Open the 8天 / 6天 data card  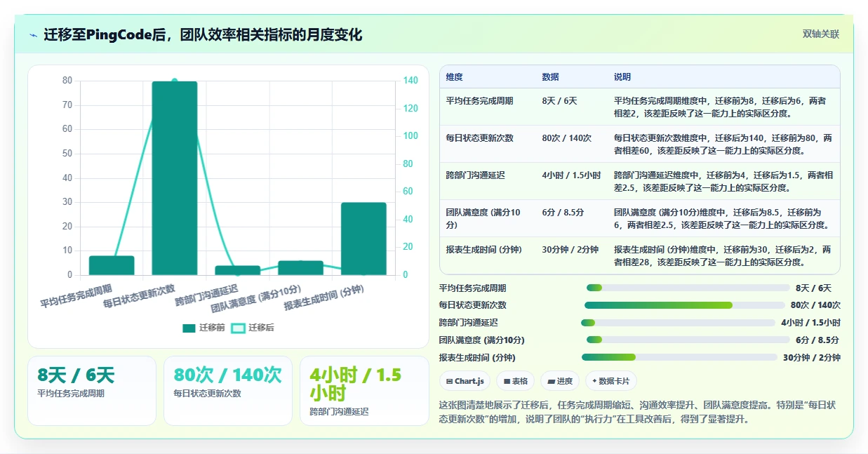[92, 391]
